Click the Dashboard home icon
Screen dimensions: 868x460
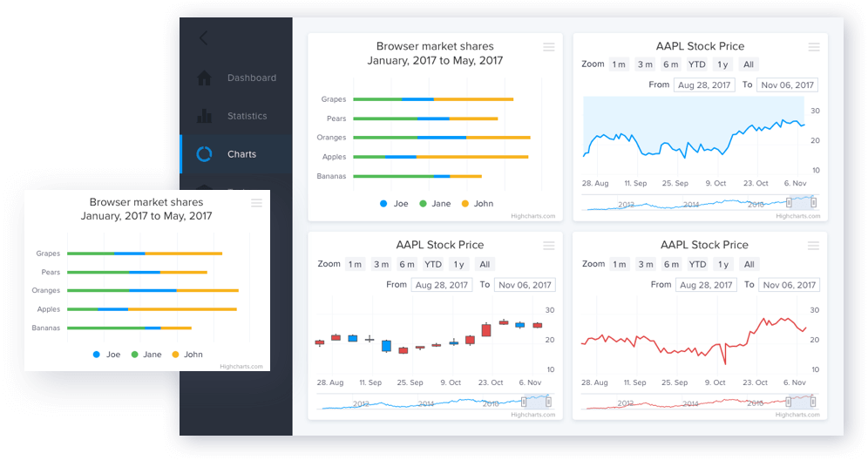(204, 78)
